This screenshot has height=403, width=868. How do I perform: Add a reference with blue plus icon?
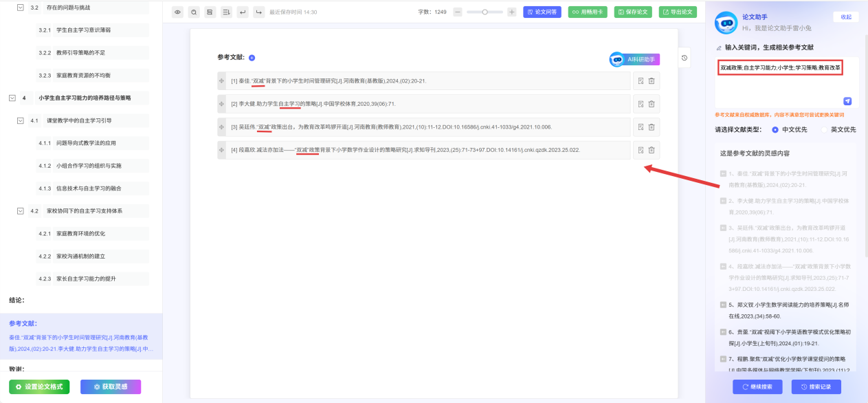(252, 58)
